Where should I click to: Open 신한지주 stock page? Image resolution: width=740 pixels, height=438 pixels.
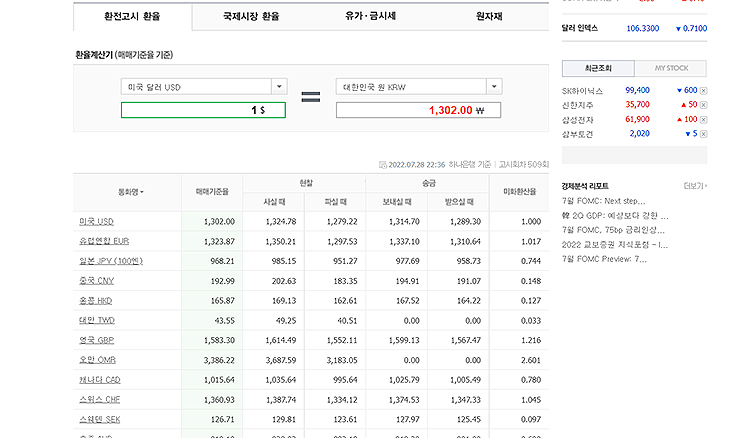[x=577, y=105]
